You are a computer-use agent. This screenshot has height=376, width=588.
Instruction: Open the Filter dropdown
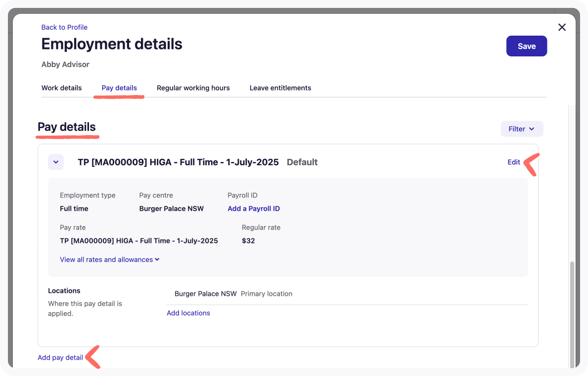(x=522, y=129)
